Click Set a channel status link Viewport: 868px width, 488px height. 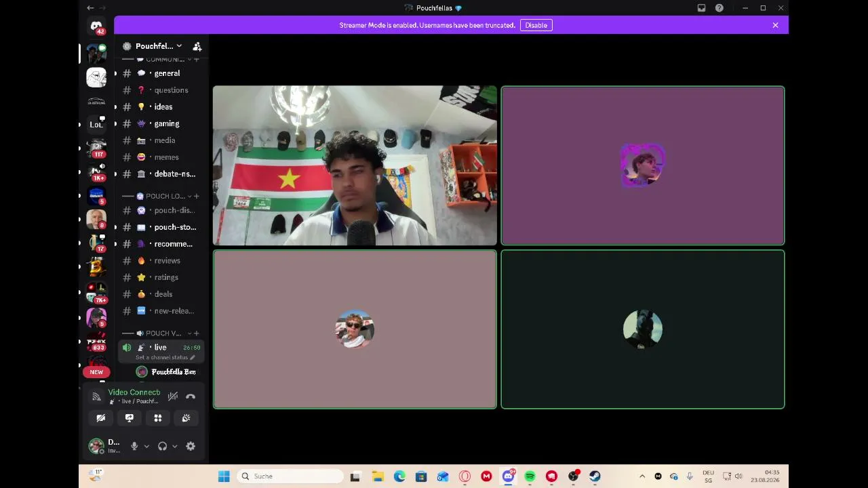pos(165,357)
